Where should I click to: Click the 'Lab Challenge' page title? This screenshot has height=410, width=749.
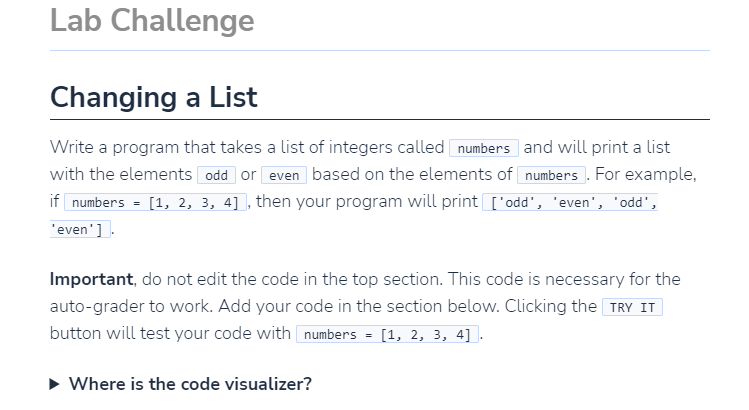(x=152, y=21)
